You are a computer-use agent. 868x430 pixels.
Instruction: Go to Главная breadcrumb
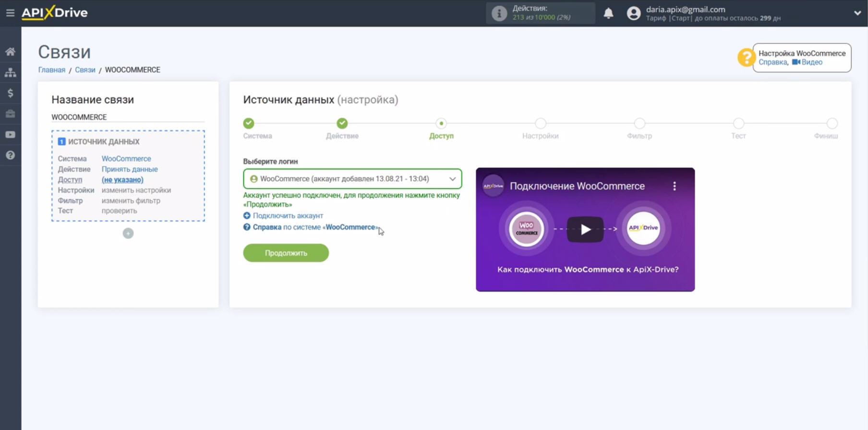point(52,70)
